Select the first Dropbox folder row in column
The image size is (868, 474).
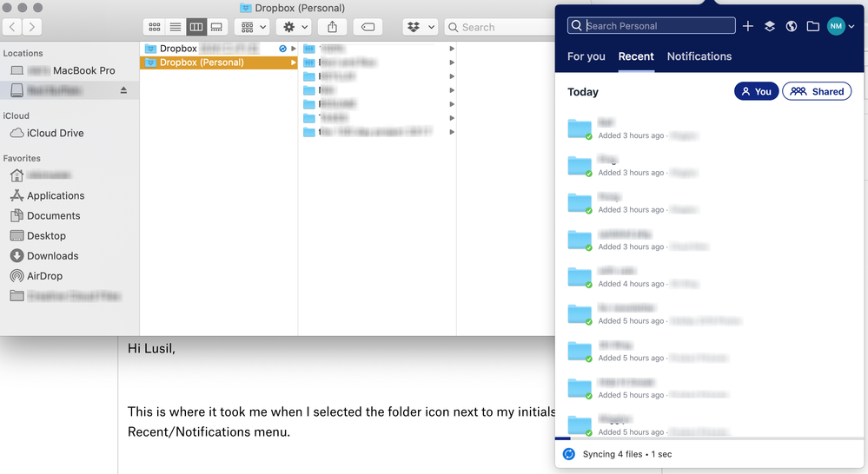219,49
